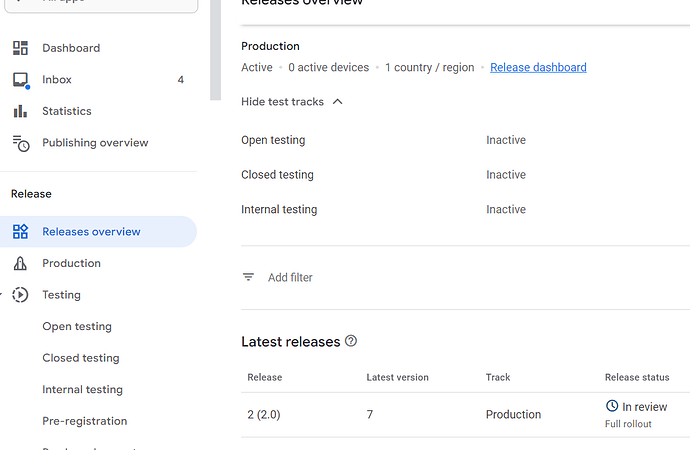Screen dimensions: 690x450
Task: Click Track column header
Action: click(498, 377)
